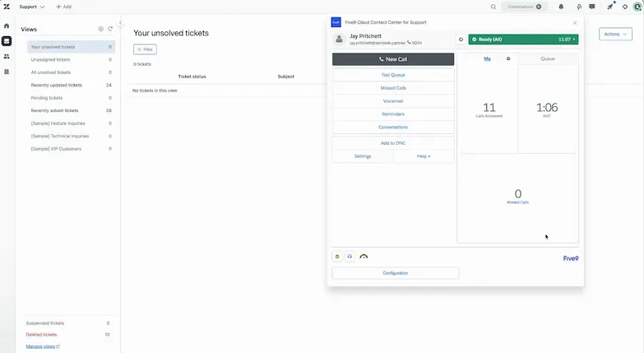This screenshot has width=644, height=353.
Task: Open Missed Calls in Five9 menu
Action: [393, 88]
